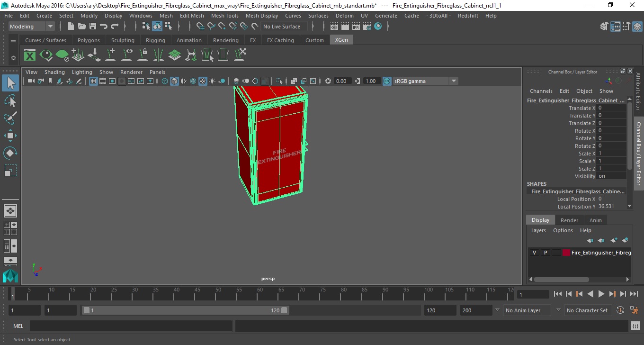Activate the Move tool in toolbox
This screenshot has height=345, width=644.
click(x=10, y=136)
